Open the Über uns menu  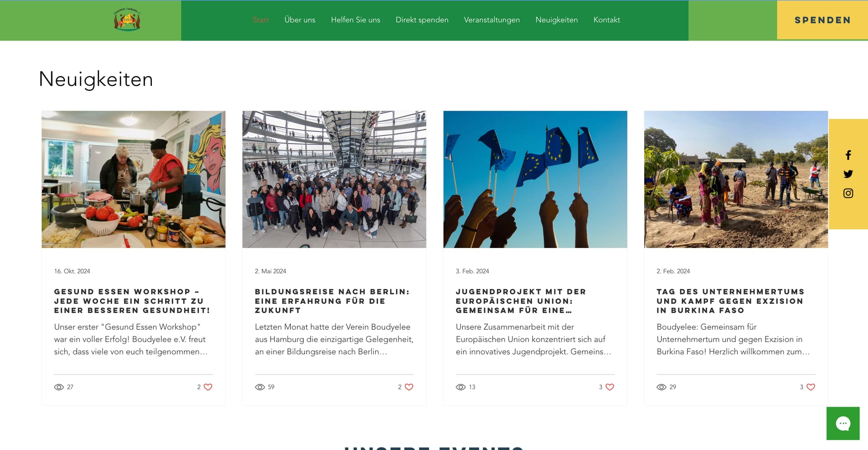[x=300, y=20]
